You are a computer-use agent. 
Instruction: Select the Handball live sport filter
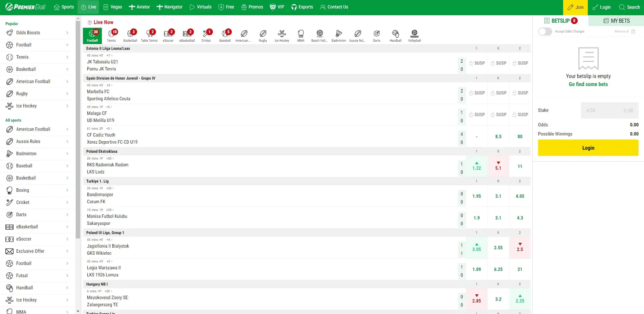click(x=395, y=36)
